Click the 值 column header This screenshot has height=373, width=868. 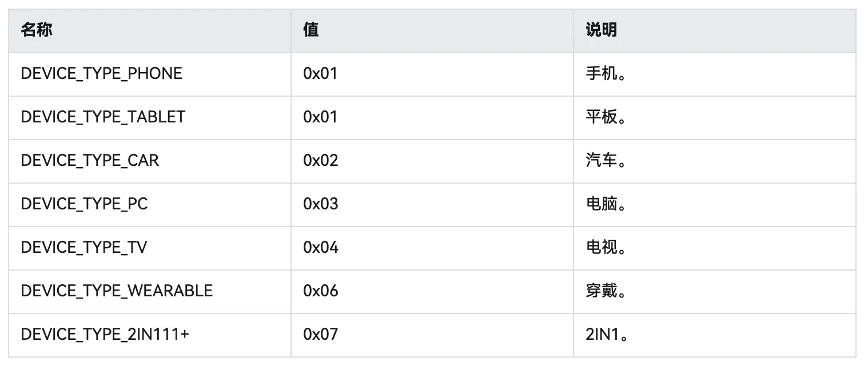click(x=311, y=30)
